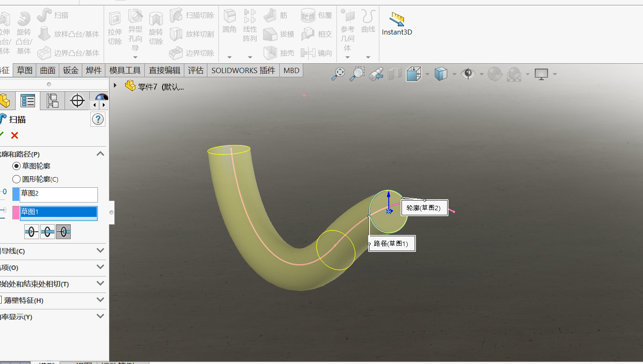Select the Boundary Boss/Base (边界凸台/基体) tool
The height and width of the screenshot is (364, 643).
pos(68,53)
